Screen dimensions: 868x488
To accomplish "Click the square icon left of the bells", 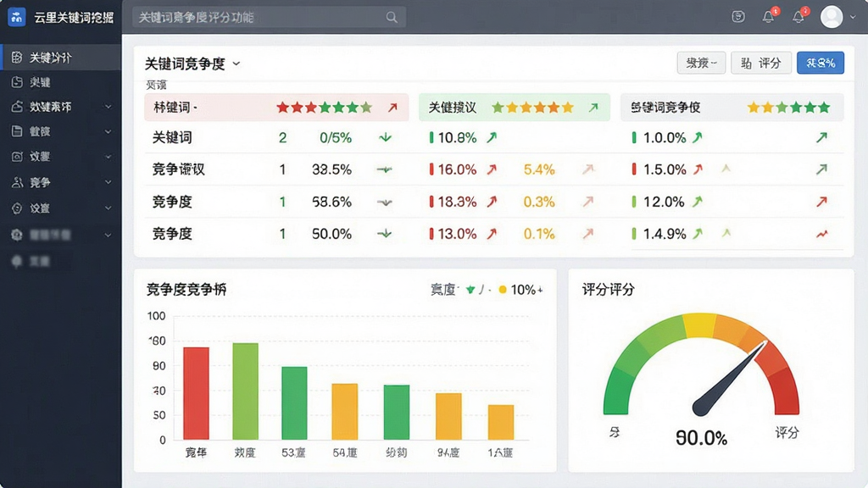I will point(738,17).
